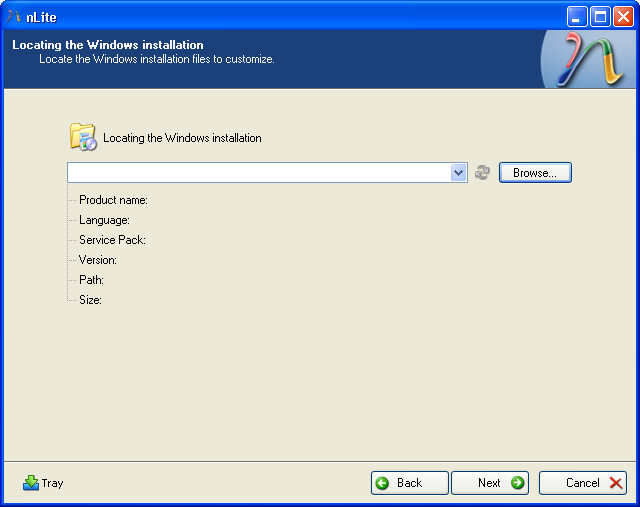Click the refresh arrows icon beside the path box
The width and height of the screenshot is (640, 507).
point(482,172)
